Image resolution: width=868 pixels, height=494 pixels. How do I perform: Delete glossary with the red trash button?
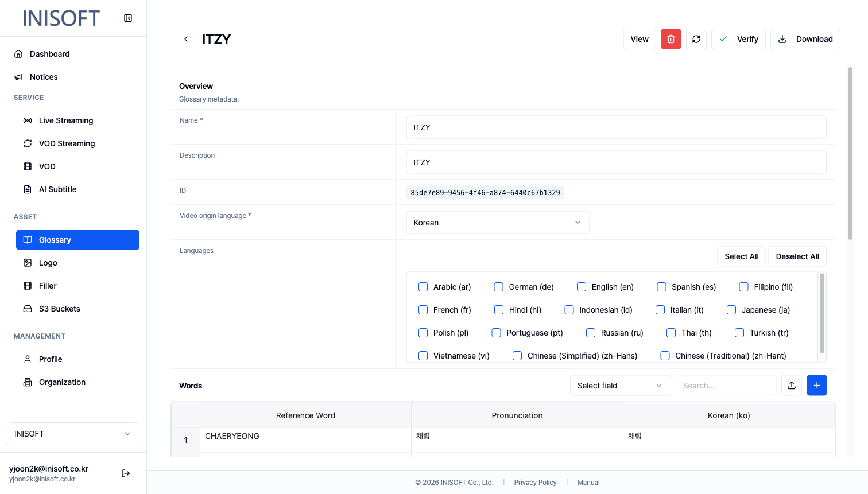coord(671,39)
